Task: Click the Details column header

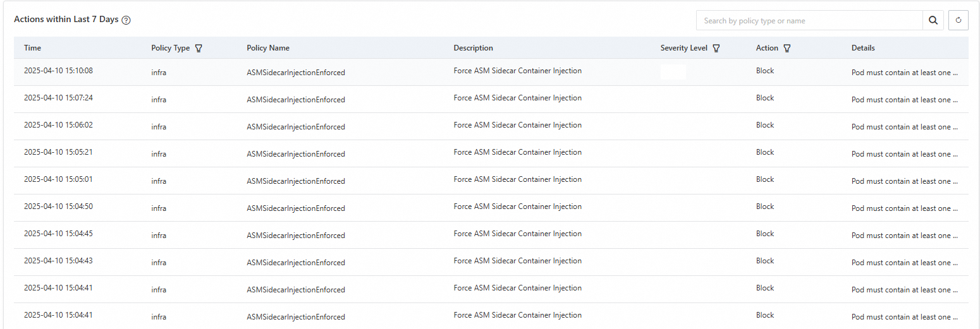Action: click(863, 48)
